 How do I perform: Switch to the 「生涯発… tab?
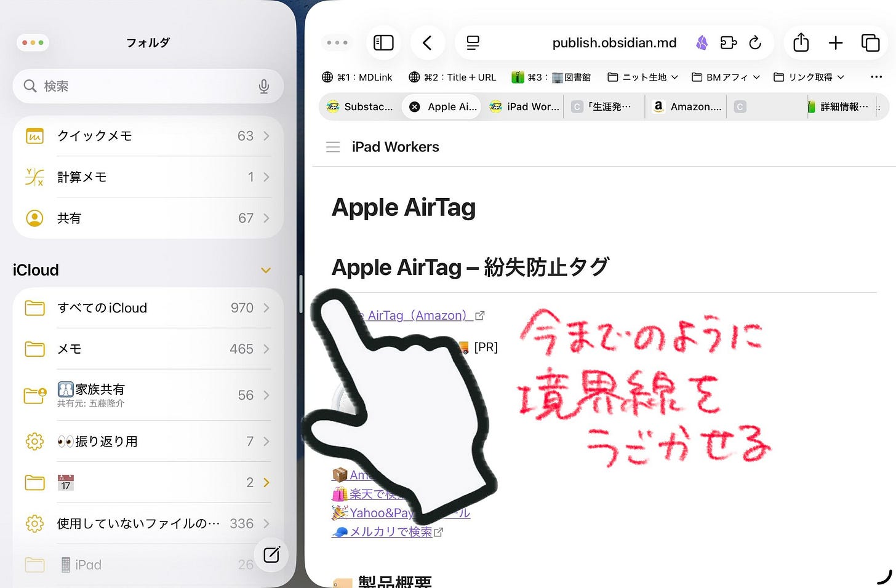point(603,106)
